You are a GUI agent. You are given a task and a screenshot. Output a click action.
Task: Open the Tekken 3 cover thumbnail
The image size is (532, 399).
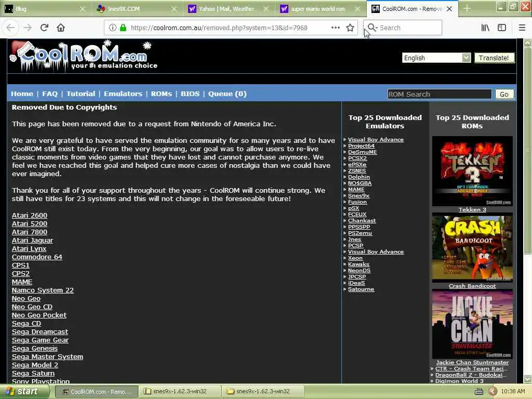(x=472, y=171)
